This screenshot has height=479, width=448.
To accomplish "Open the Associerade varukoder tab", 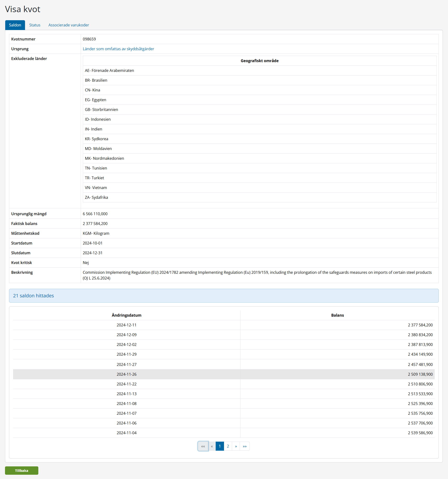I will point(69,25).
